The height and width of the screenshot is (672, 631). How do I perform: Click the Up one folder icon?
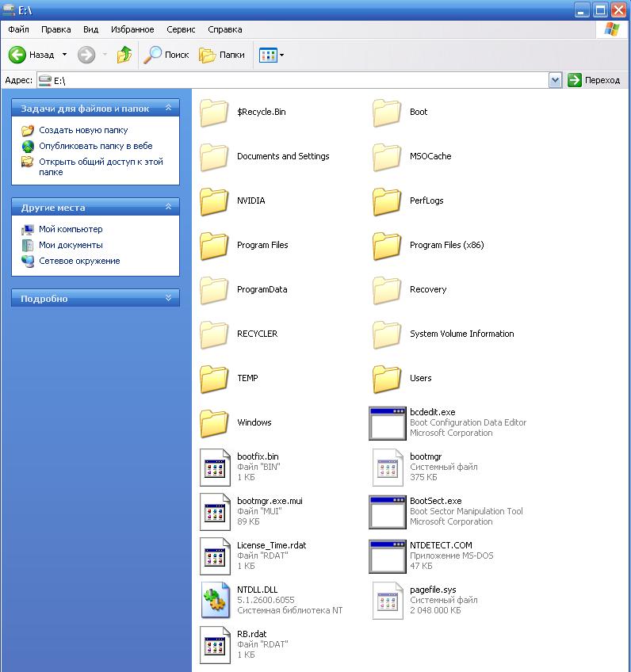[x=124, y=55]
